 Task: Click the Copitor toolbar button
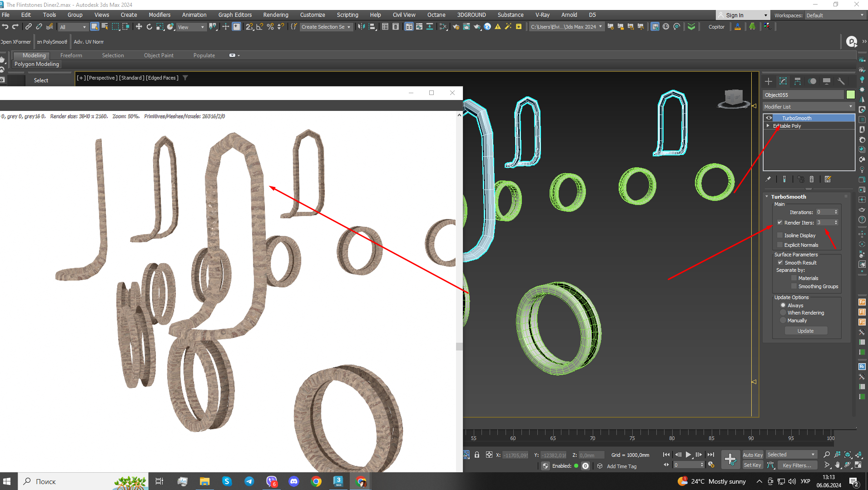(x=716, y=27)
